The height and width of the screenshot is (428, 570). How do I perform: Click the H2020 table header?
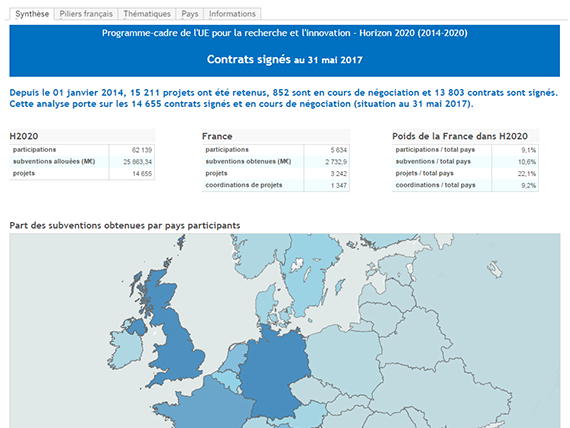tap(82, 136)
